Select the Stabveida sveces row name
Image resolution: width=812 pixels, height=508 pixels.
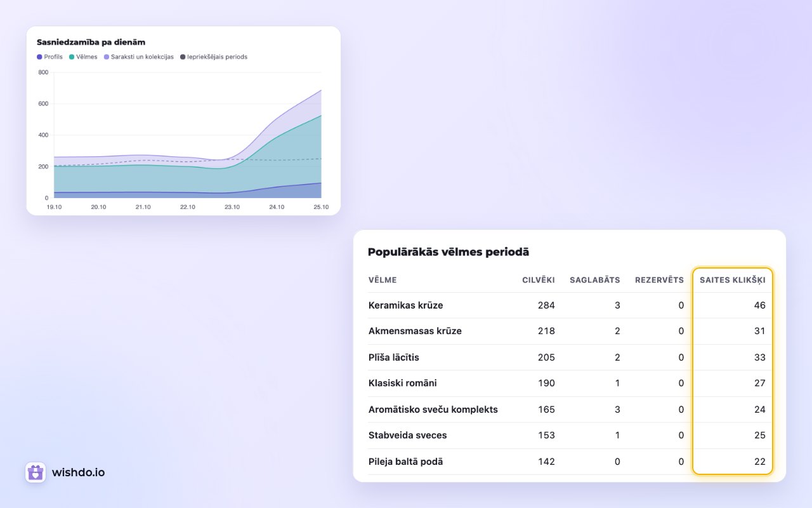[408, 435]
